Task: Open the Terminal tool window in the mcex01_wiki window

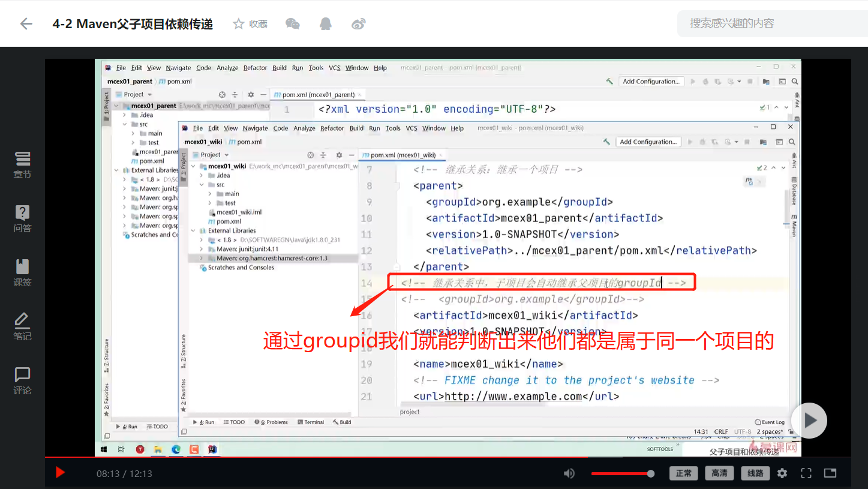Action: click(x=311, y=422)
